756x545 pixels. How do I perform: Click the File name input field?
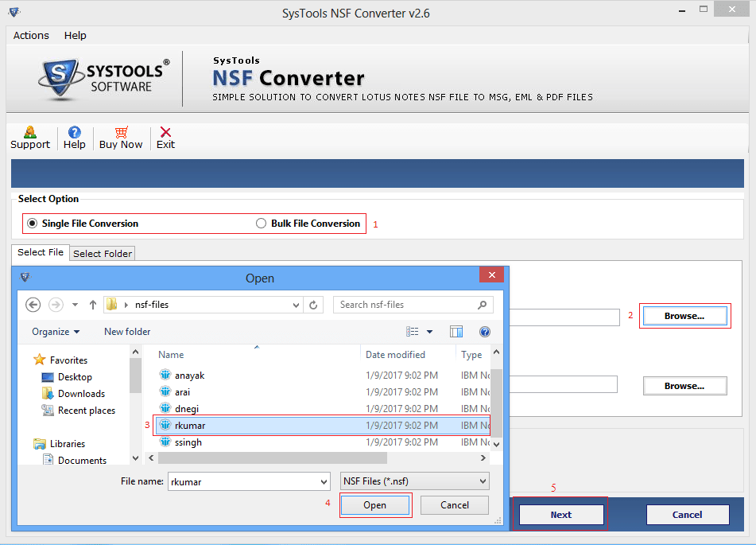(249, 482)
